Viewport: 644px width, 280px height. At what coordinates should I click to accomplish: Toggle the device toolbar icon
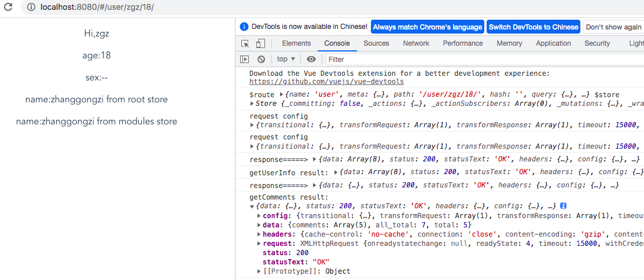(x=260, y=43)
